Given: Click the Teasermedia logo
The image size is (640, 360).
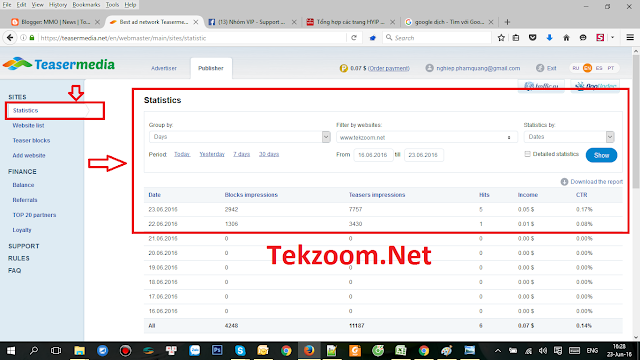Looking at the screenshot, I should (59, 64).
